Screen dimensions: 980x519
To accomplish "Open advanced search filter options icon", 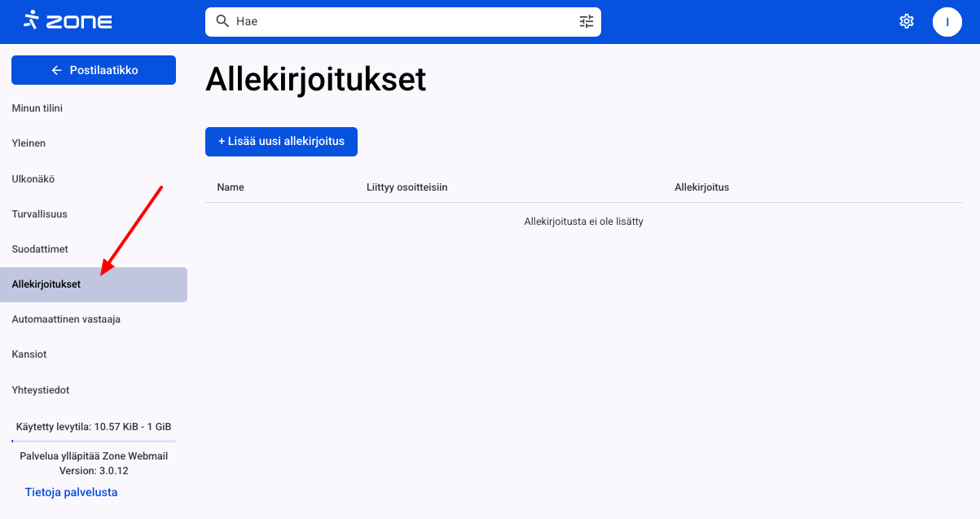I will tap(587, 21).
